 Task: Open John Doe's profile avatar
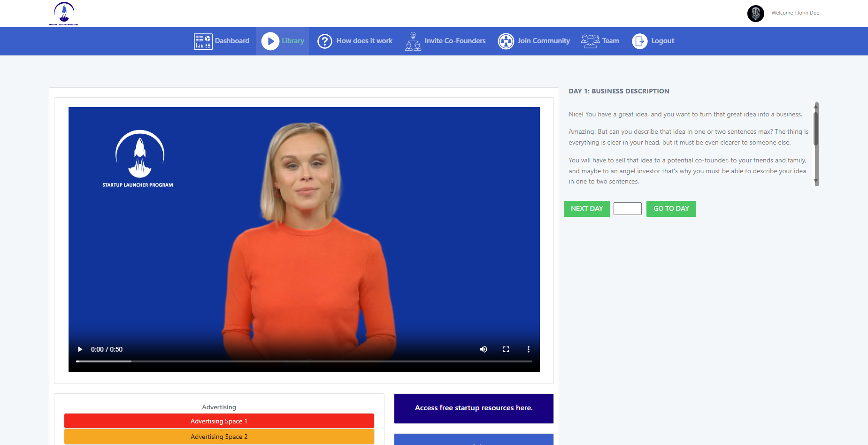tap(755, 13)
